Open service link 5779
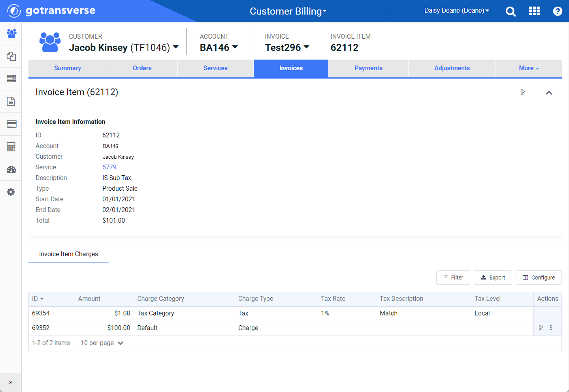The height and width of the screenshot is (392, 569). pyautogui.click(x=109, y=167)
